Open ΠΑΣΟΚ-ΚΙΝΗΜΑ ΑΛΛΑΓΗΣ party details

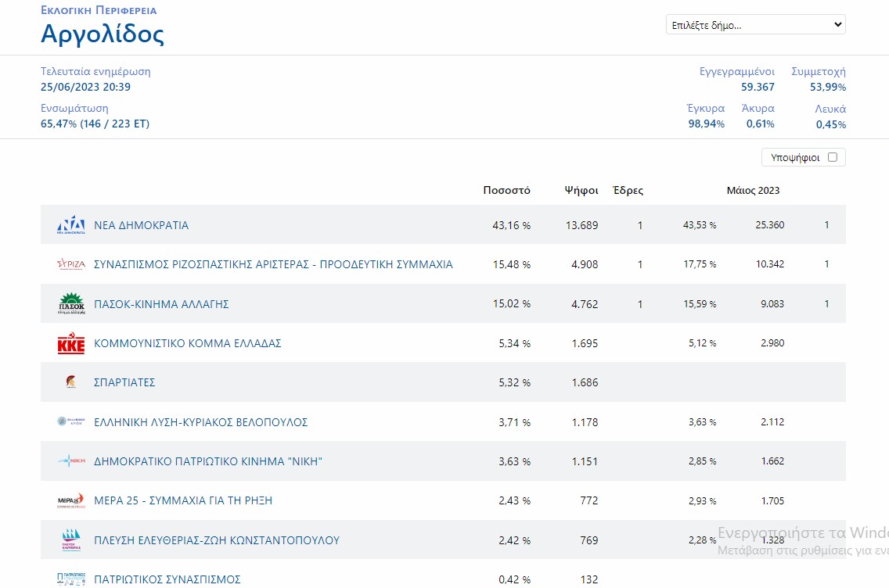click(161, 304)
